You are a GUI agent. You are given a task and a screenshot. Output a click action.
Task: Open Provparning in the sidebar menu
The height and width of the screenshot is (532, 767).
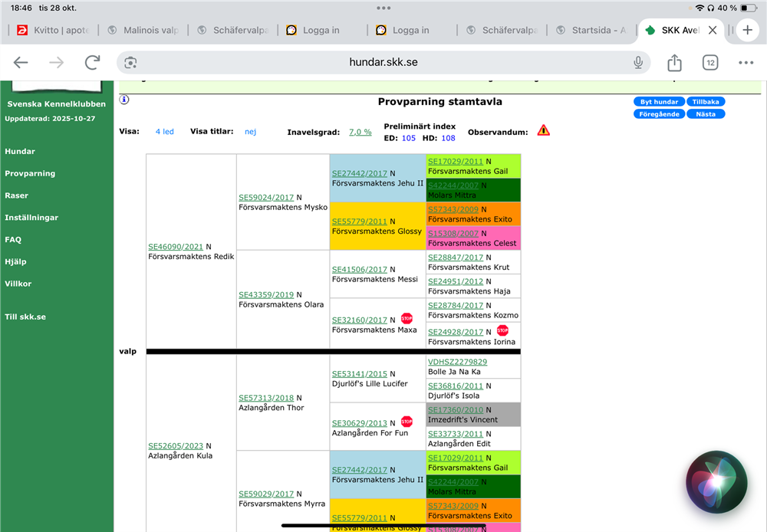pos(30,173)
